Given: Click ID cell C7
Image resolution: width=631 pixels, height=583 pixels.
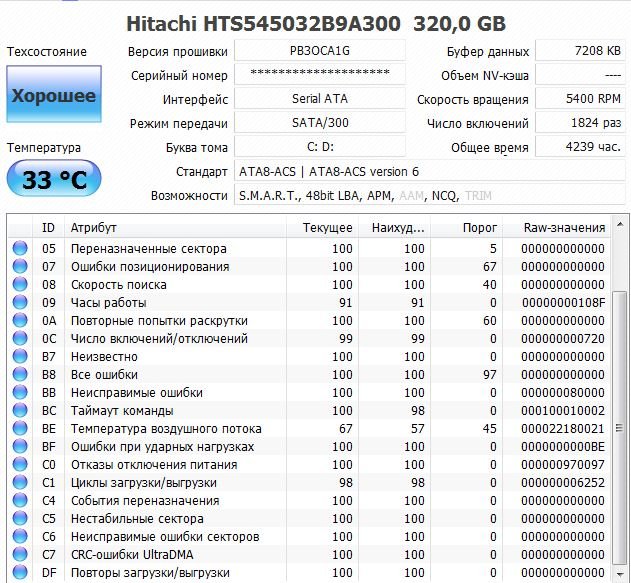Looking at the screenshot, I should pos(49,554).
